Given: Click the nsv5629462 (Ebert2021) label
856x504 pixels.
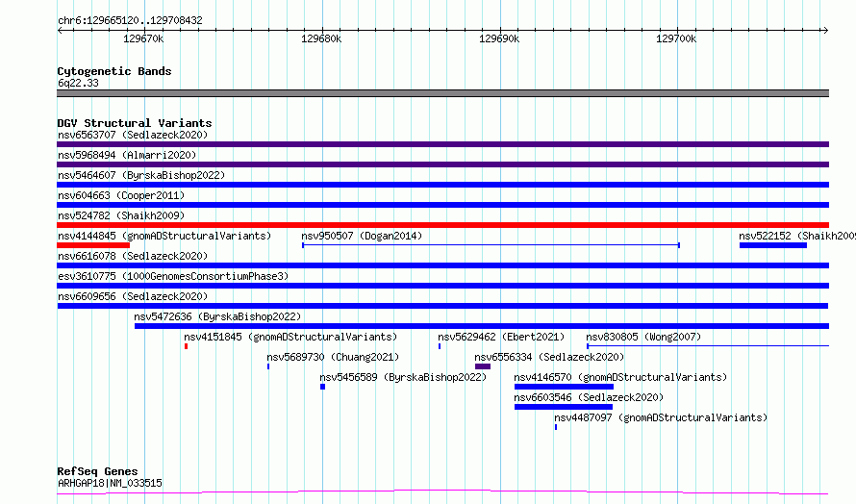Looking at the screenshot, I should tap(501, 337).
